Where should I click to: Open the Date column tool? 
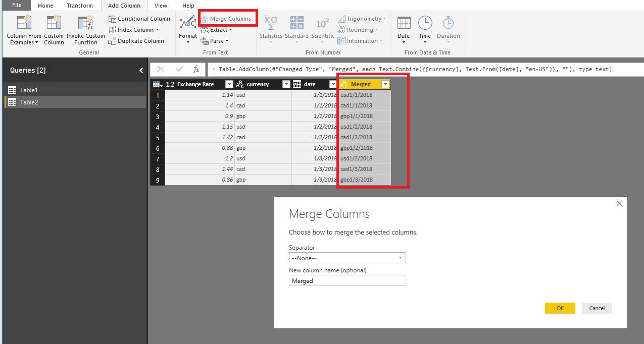coord(404,30)
